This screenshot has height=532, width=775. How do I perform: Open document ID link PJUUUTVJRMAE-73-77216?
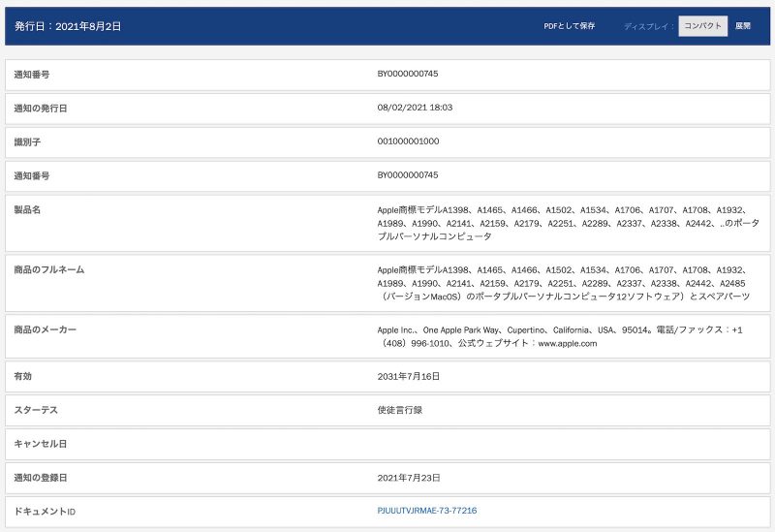pyautogui.click(x=426, y=511)
